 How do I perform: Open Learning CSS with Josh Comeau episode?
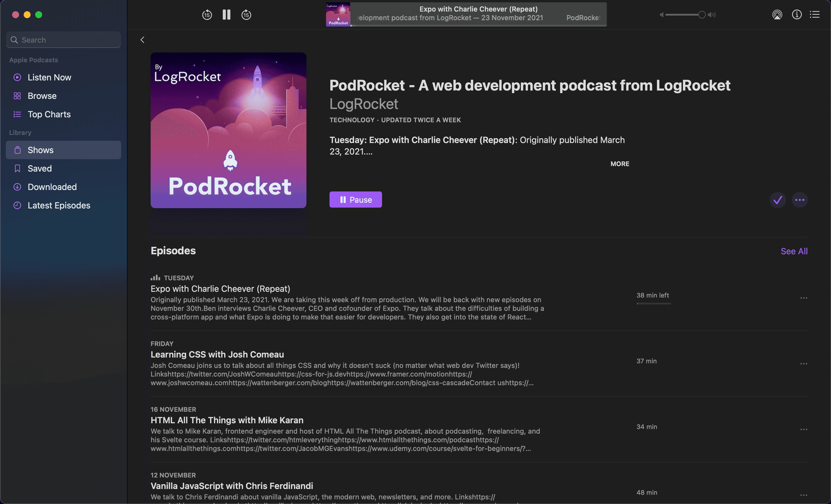tap(217, 354)
